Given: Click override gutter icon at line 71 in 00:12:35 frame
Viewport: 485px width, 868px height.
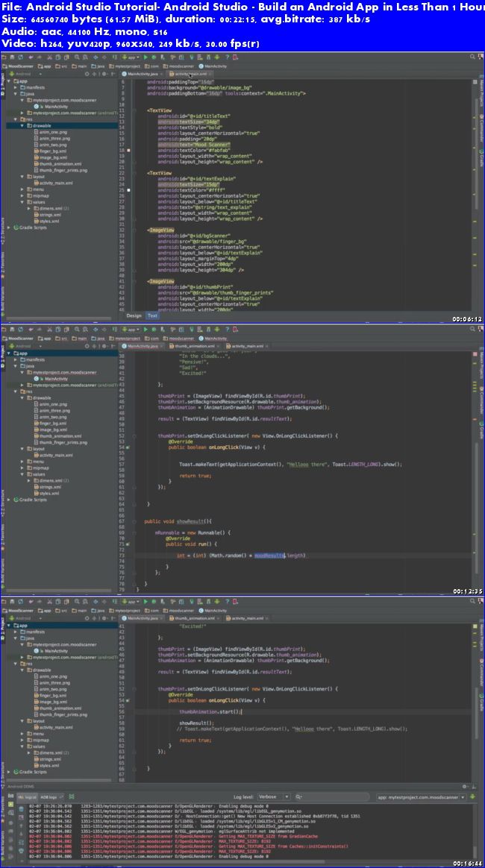Looking at the screenshot, I should coord(128,544).
